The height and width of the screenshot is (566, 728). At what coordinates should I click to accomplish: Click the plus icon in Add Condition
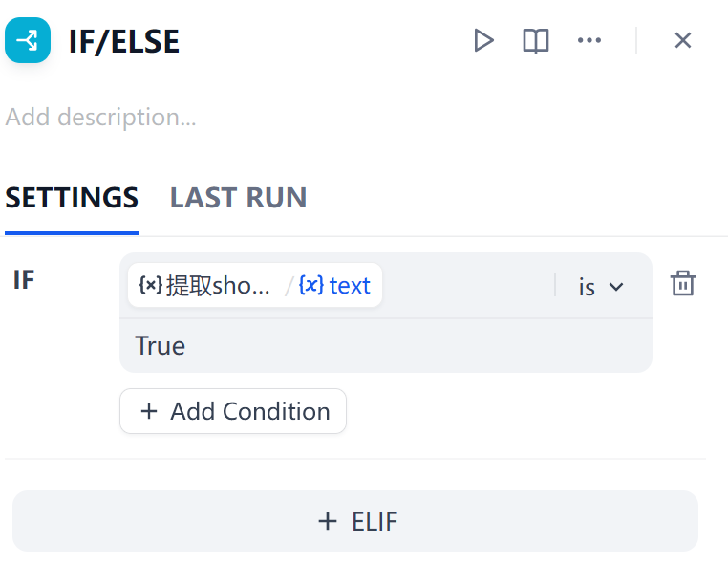click(x=149, y=411)
